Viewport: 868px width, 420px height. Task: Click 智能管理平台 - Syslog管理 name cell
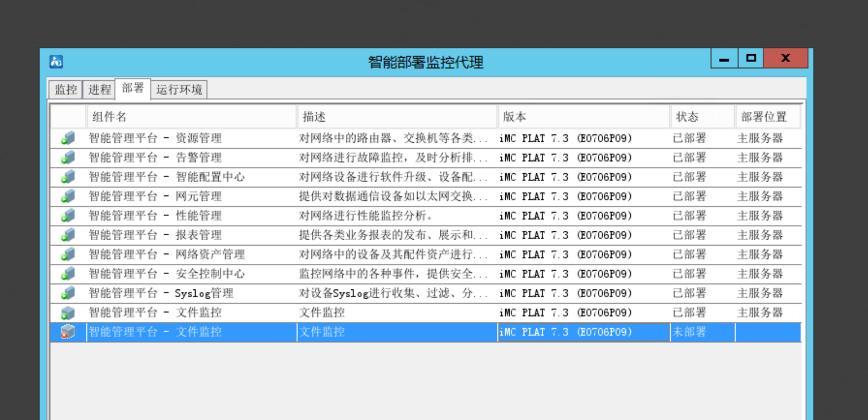(161, 293)
